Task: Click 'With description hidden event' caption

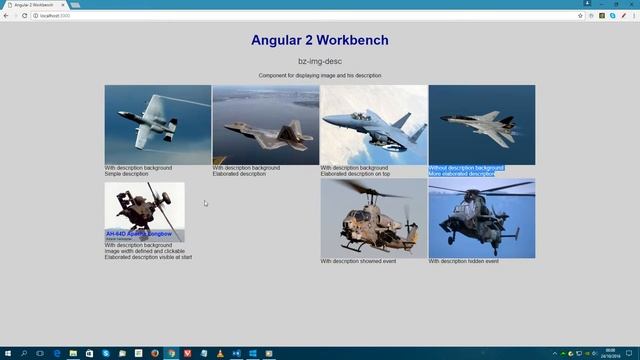Action: [463, 261]
